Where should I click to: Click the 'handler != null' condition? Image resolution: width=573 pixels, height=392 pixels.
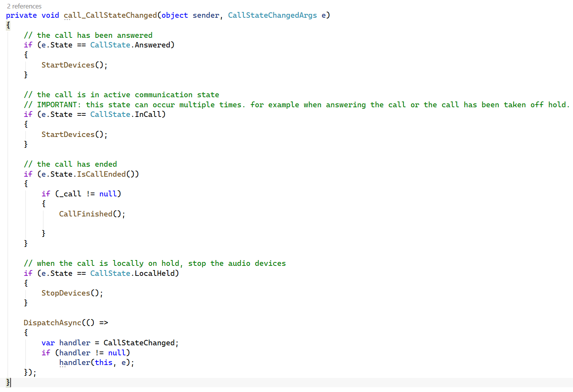(x=92, y=353)
